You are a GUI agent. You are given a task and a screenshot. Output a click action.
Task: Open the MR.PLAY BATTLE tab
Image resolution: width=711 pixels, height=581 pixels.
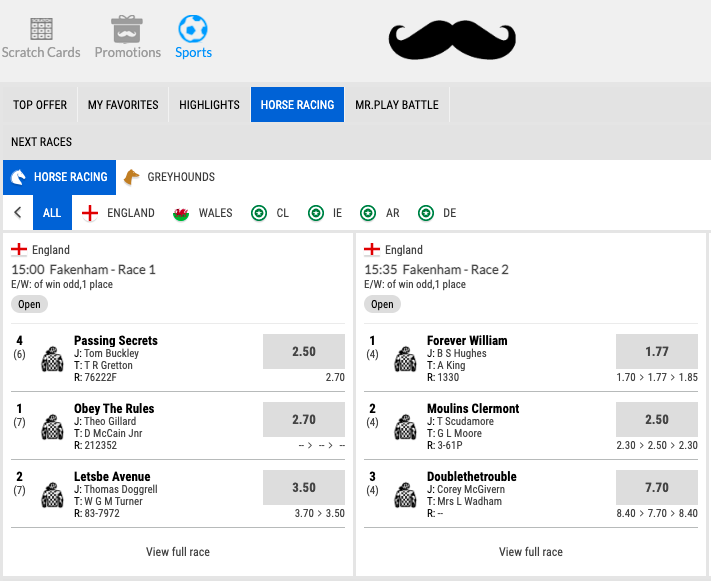click(397, 105)
